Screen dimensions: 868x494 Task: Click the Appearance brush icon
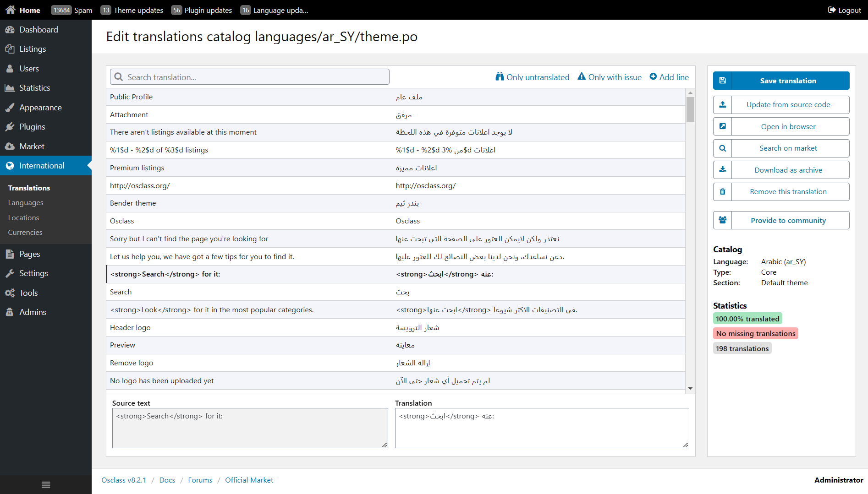(10, 108)
